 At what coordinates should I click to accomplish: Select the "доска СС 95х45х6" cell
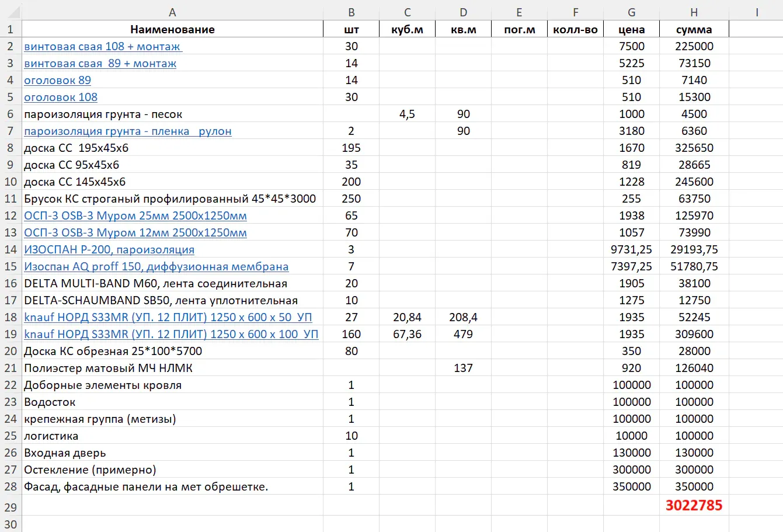click(x=172, y=165)
